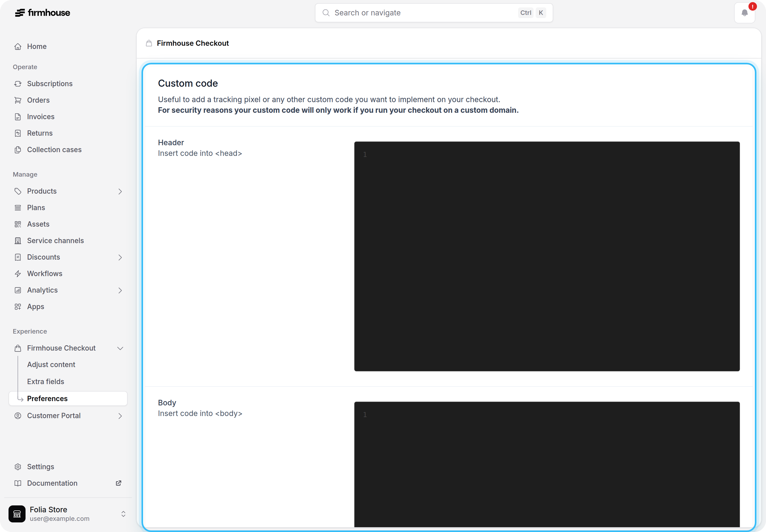Viewport: 766px width, 532px height.
Task: Click the Apps sidebar label
Action: (36, 307)
